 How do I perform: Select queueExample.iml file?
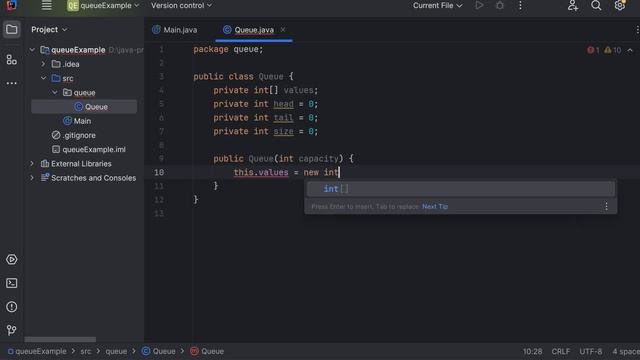[x=89, y=149]
